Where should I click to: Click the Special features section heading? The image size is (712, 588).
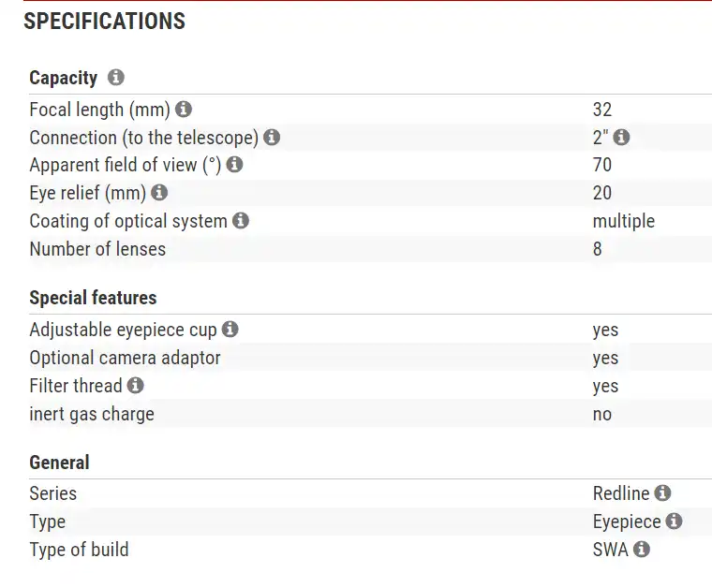93,298
